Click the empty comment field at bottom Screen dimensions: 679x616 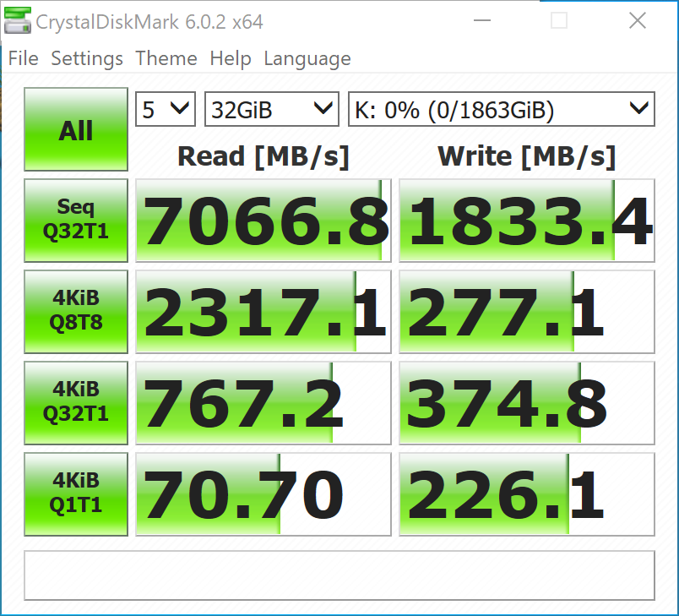point(339,575)
